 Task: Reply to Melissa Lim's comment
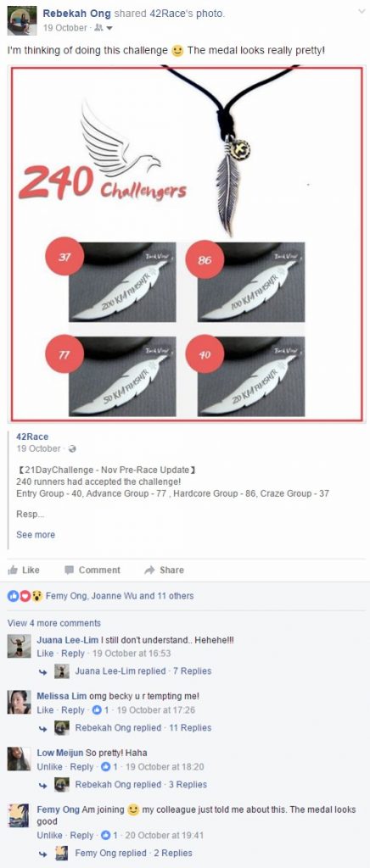click(x=73, y=709)
